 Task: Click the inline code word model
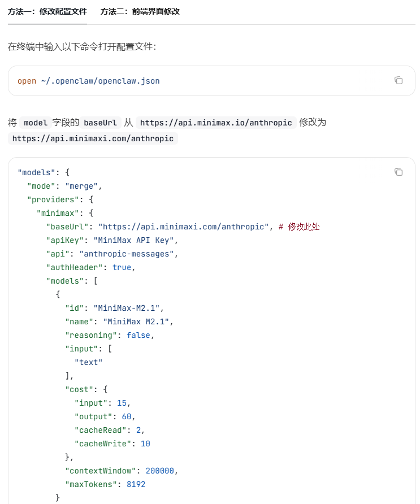click(36, 123)
